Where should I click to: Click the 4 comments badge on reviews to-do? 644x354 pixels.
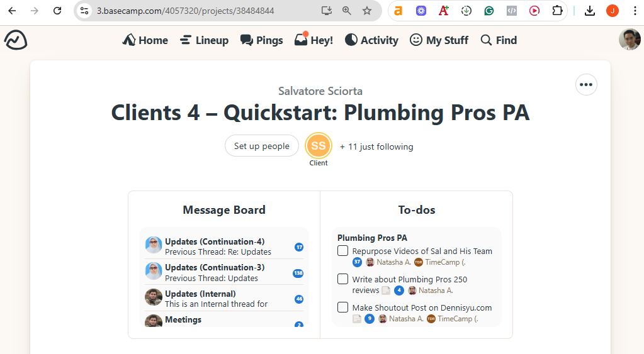click(x=399, y=290)
